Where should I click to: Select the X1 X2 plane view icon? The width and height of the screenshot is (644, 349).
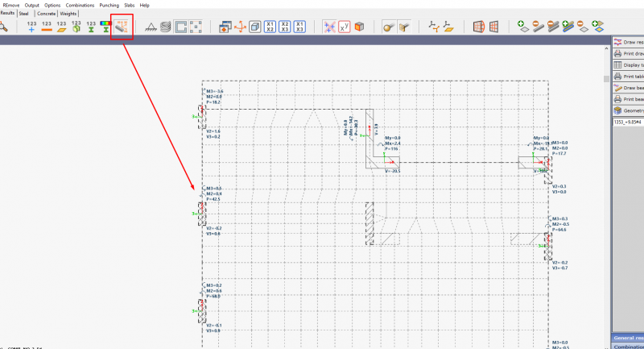click(x=270, y=27)
